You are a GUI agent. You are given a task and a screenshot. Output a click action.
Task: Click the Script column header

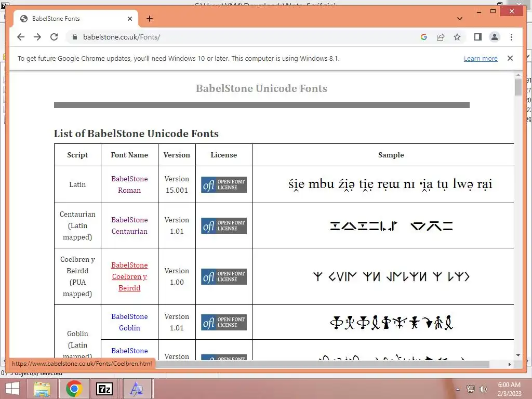click(x=77, y=155)
